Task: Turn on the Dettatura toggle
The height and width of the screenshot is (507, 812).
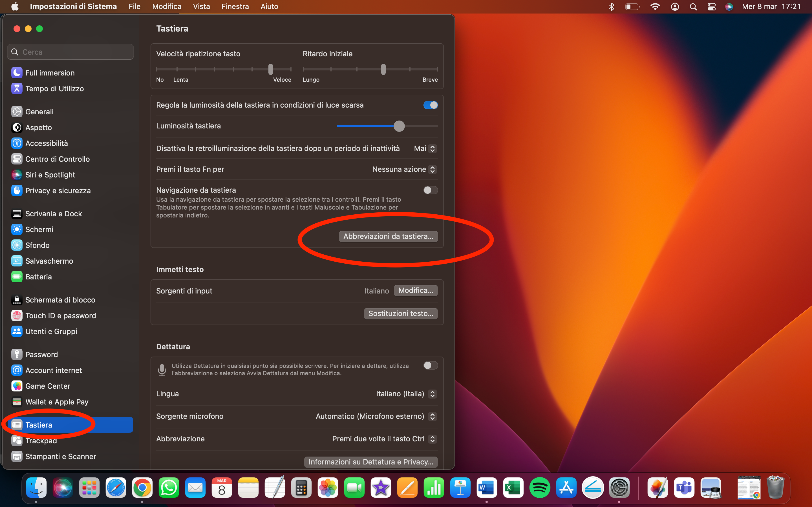Action: (430, 365)
